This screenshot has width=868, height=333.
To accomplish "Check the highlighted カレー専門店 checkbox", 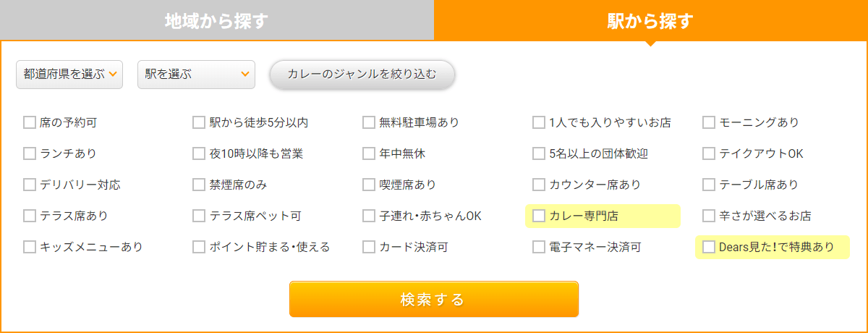I will pyautogui.click(x=539, y=216).
